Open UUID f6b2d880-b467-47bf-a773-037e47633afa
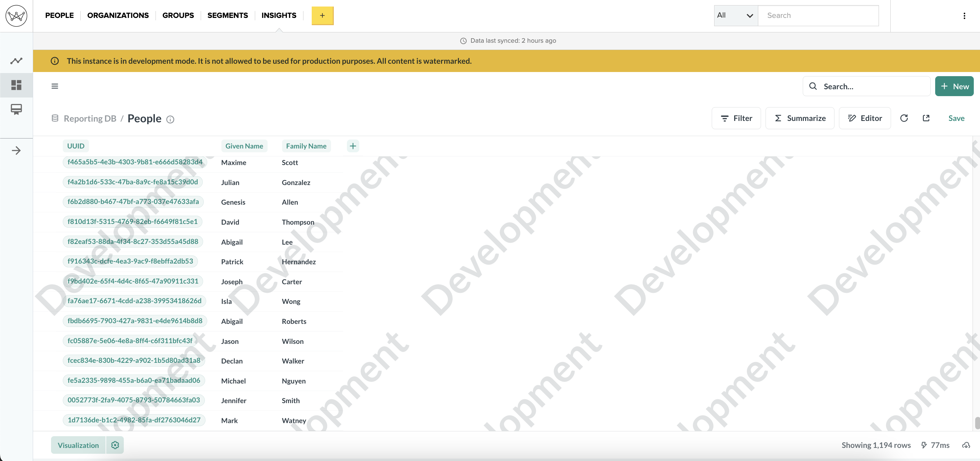The image size is (980, 461). click(x=133, y=202)
